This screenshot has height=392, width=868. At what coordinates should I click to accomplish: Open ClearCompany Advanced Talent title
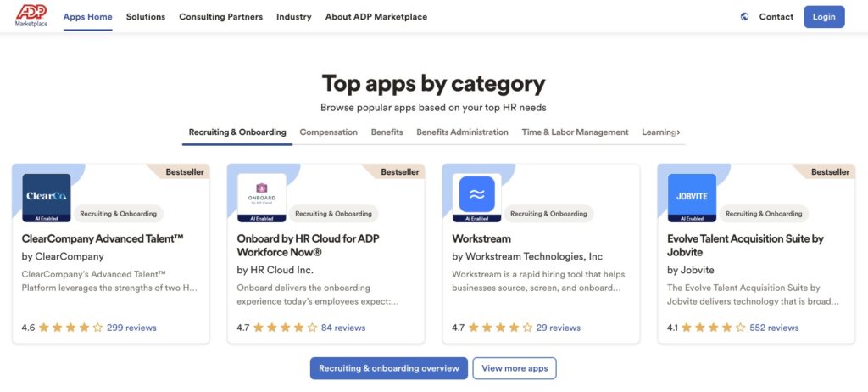[103, 239]
